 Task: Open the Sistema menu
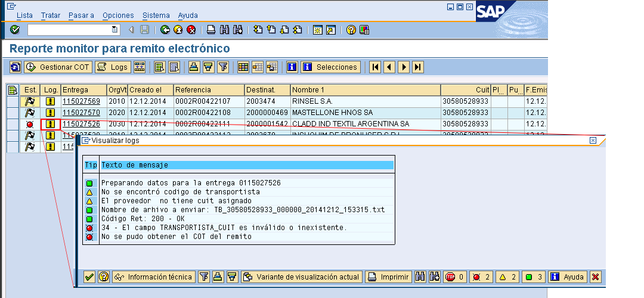[156, 15]
